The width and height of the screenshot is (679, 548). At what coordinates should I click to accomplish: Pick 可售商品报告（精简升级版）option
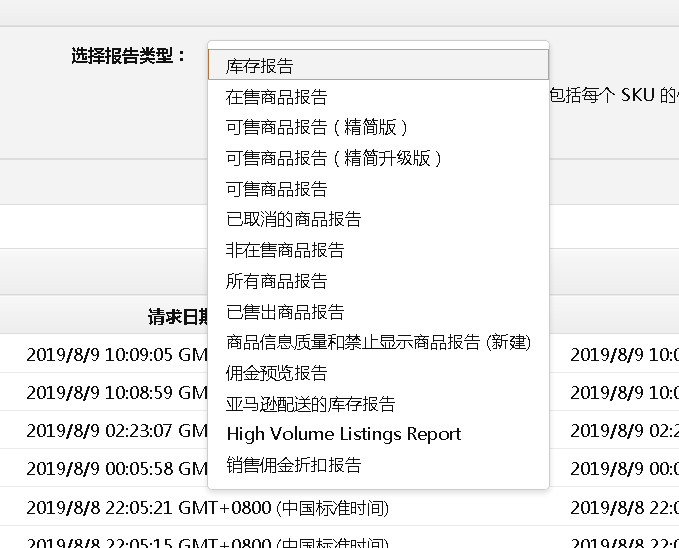(x=334, y=158)
